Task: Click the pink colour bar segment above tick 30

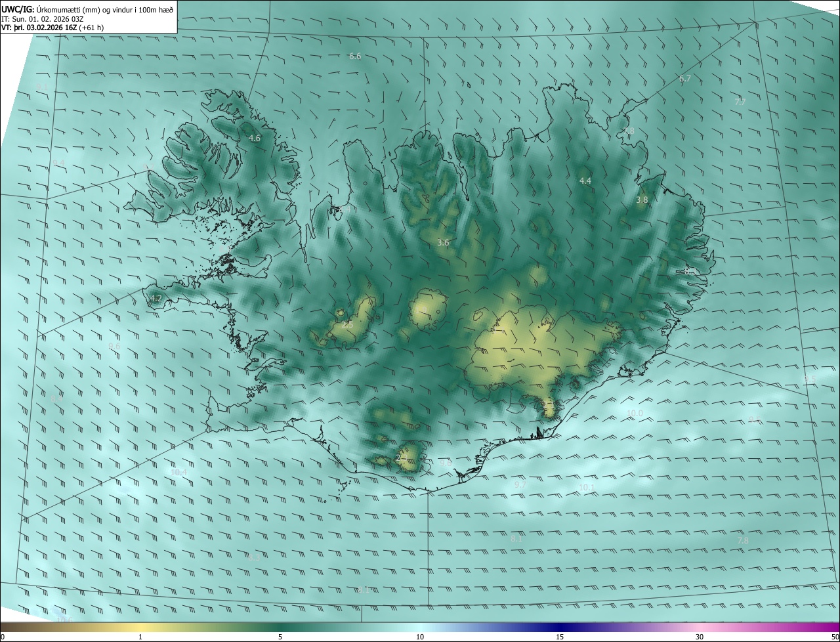Action: click(700, 627)
